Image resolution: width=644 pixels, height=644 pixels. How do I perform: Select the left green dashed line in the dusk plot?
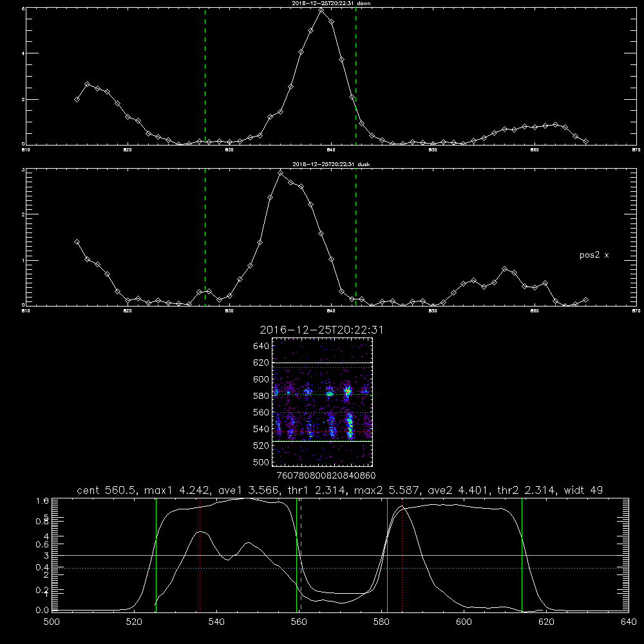(205, 237)
